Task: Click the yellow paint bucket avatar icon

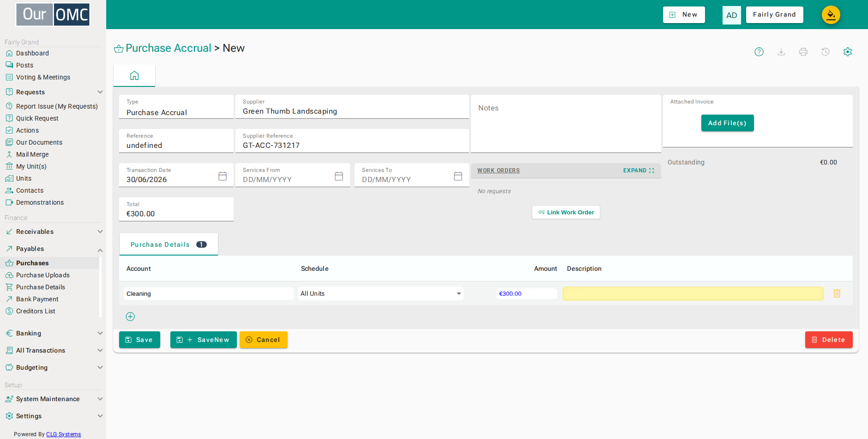Action: [831, 15]
